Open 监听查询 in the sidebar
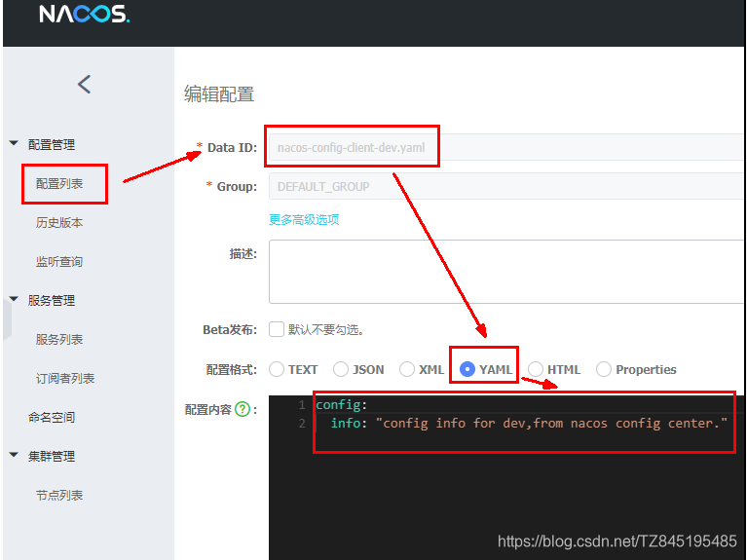The image size is (747, 560). 59,262
